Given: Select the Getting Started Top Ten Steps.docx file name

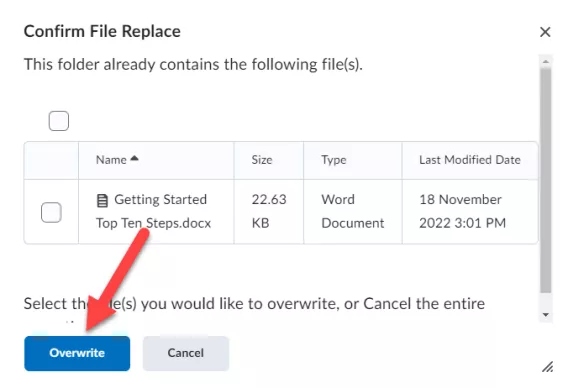Looking at the screenshot, I should [154, 211].
